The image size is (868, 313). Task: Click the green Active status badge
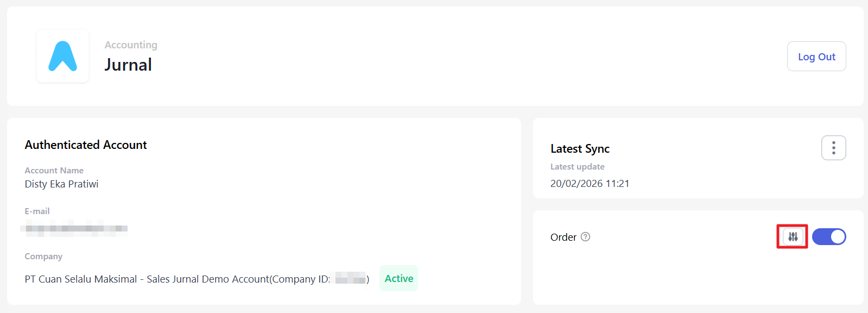398,278
